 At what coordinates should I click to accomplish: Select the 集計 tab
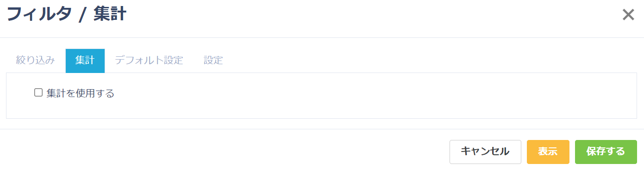point(85,61)
